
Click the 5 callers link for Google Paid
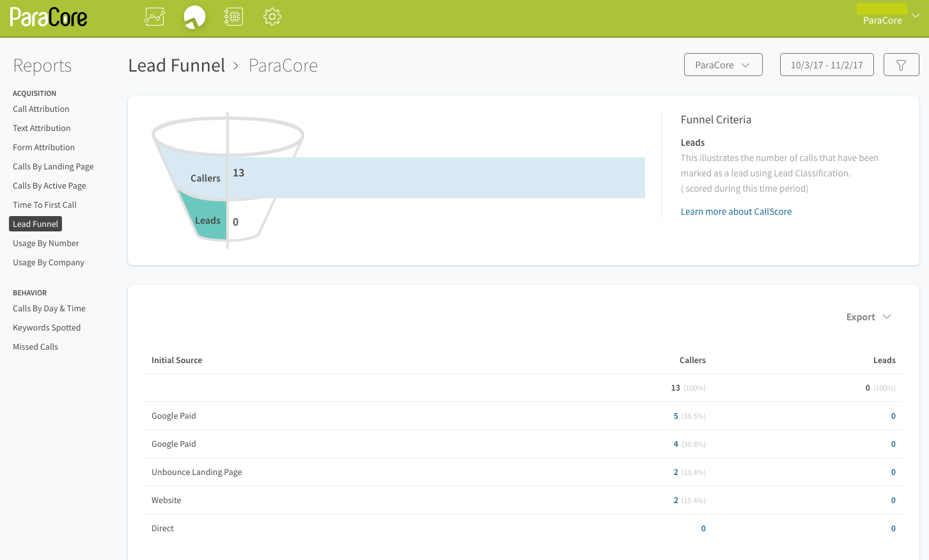(x=676, y=416)
